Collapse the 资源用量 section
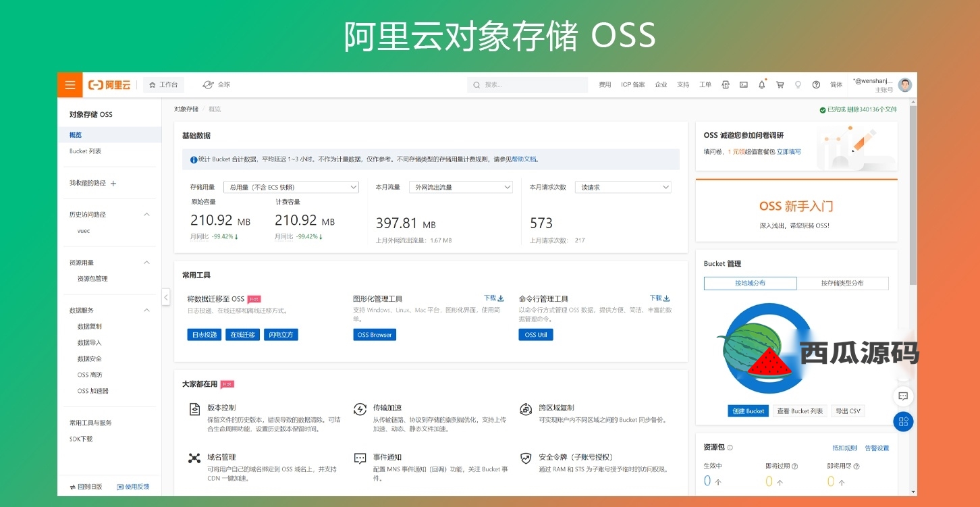Viewport: 980px width, 507px height. (x=147, y=263)
